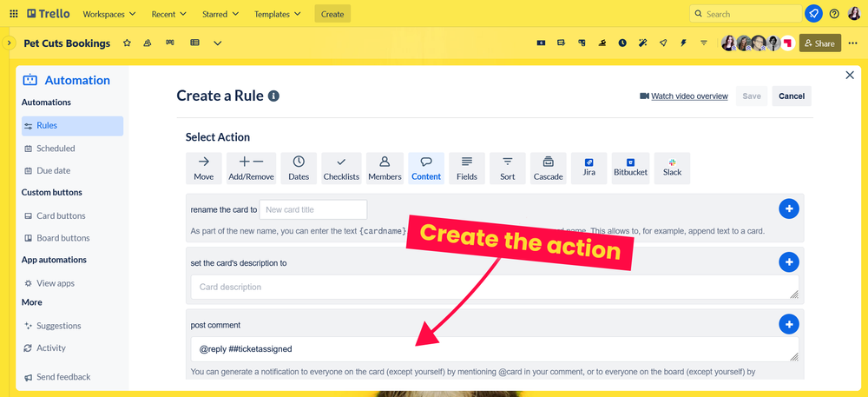Switch to the table view icon
The image size is (868, 397).
coord(194,43)
